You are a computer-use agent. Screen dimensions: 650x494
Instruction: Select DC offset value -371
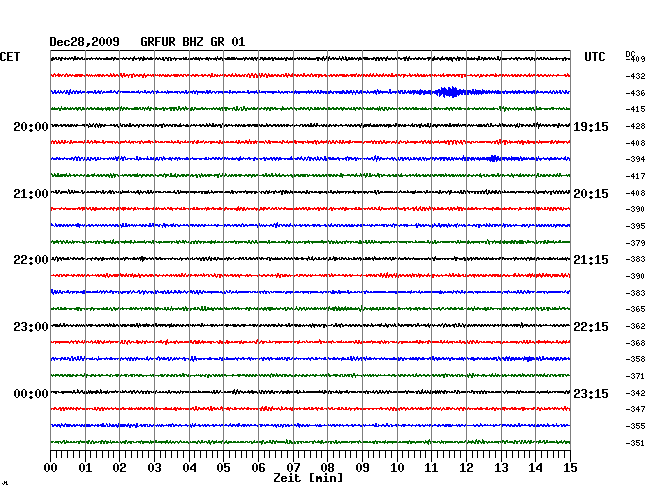635,376
